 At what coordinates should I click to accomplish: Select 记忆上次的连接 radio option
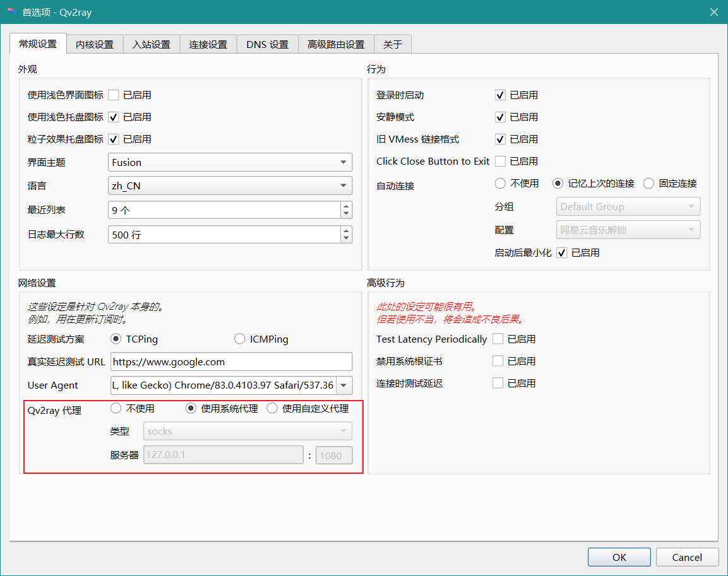click(x=558, y=184)
